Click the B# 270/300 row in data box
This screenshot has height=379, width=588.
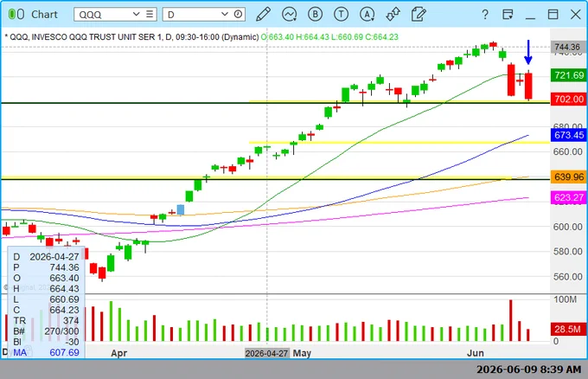pos(46,331)
